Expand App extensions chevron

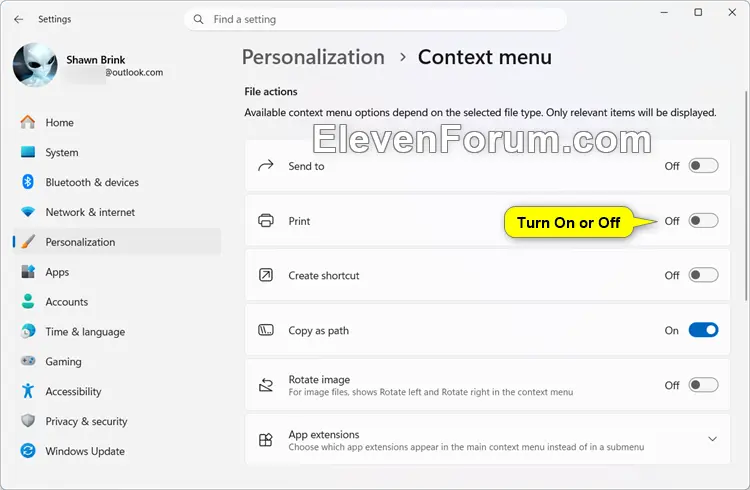click(712, 439)
